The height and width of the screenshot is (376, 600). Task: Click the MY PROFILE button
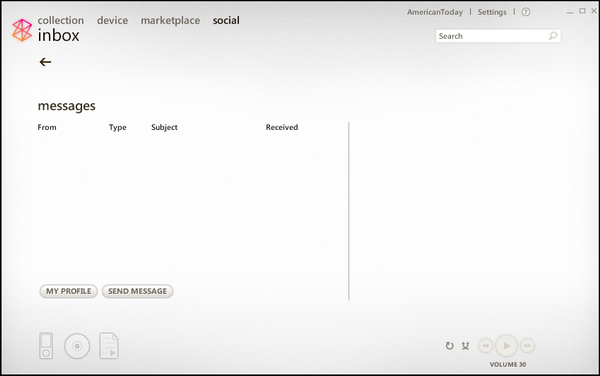tap(68, 291)
